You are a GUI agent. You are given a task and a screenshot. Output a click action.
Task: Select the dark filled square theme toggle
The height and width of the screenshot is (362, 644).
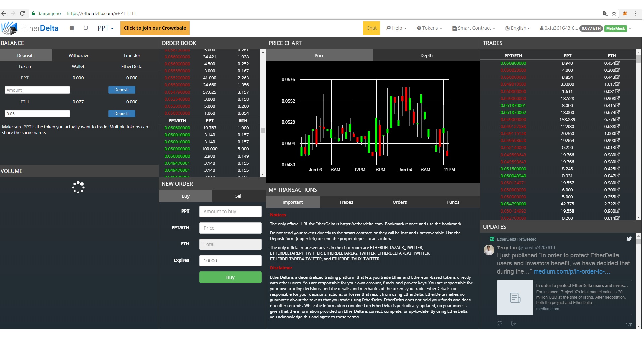(71, 28)
